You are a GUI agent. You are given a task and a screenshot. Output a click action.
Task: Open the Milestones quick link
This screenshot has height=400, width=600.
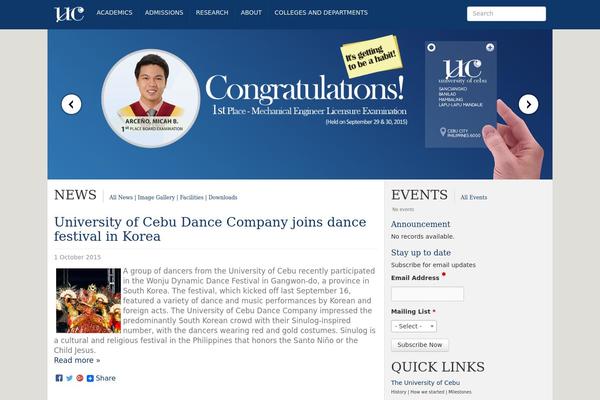(x=460, y=392)
